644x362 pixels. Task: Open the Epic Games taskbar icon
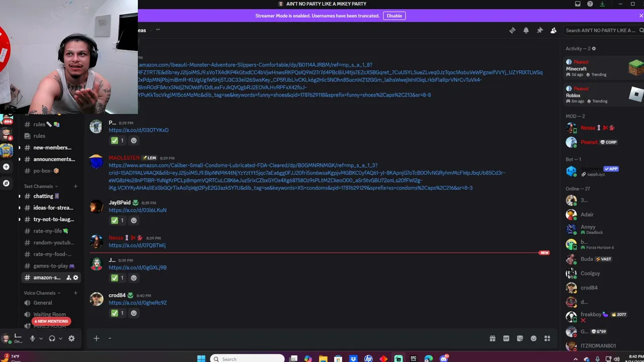tap(414, 358)
